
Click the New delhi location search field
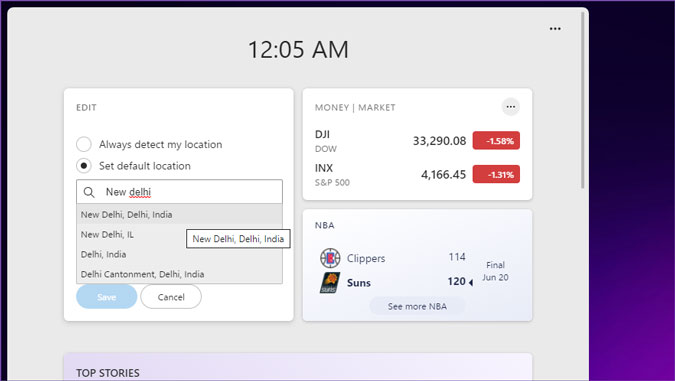(180, 192)
